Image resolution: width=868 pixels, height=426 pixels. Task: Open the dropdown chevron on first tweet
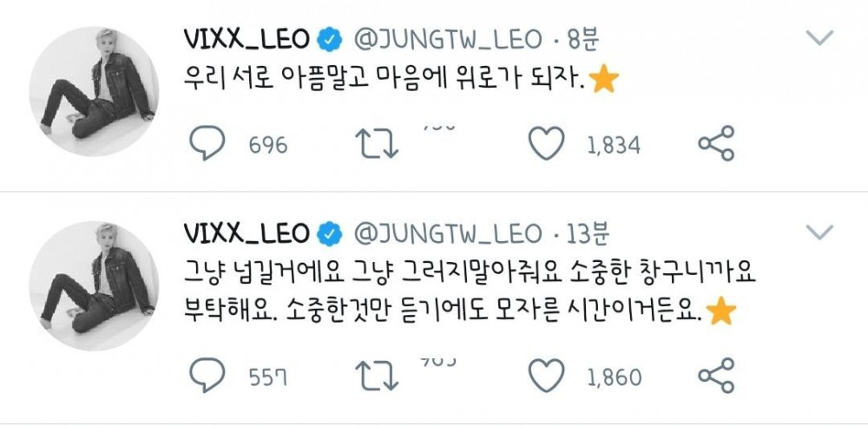tap(819, 37)
